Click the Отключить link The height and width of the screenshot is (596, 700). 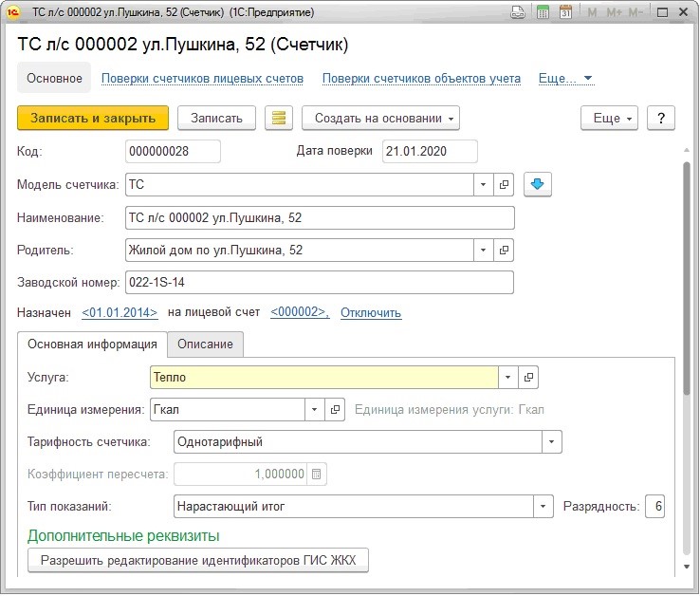coord(371,312)
